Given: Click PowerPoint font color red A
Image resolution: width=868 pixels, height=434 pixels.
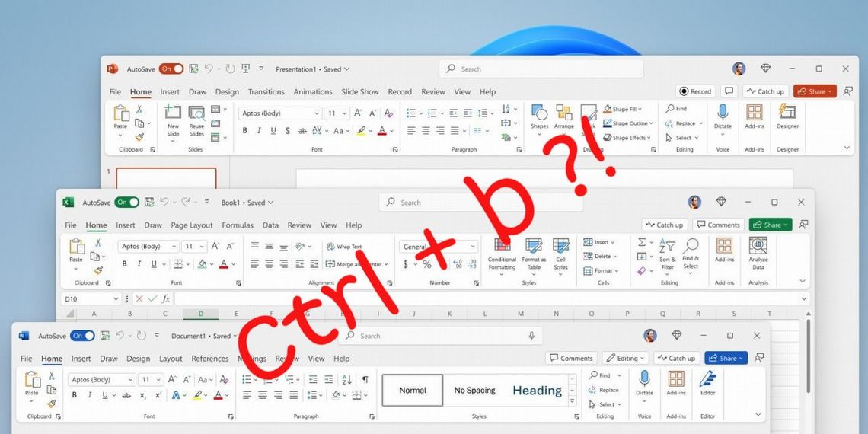Looking at the screenshot, I should click(381, 131).
